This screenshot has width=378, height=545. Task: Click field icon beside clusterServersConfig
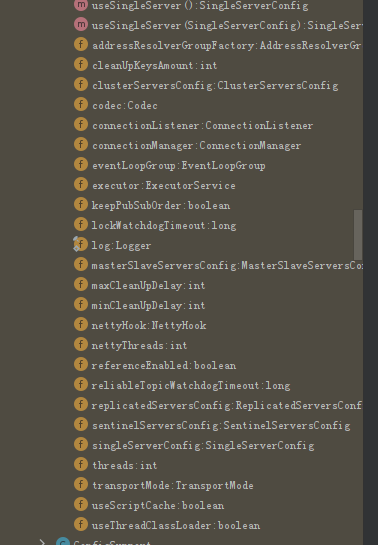click(x=81, y=84)
